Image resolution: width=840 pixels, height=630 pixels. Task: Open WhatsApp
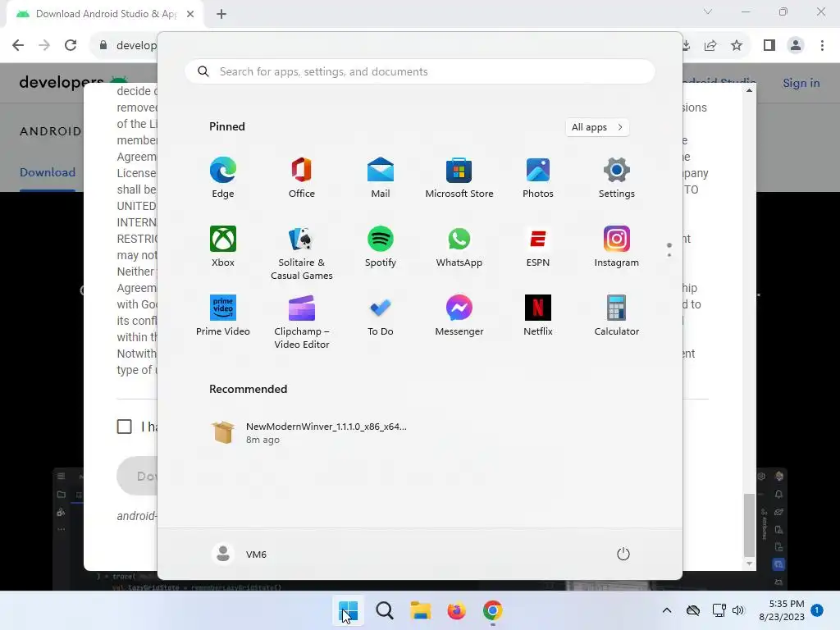pos(459,246)
